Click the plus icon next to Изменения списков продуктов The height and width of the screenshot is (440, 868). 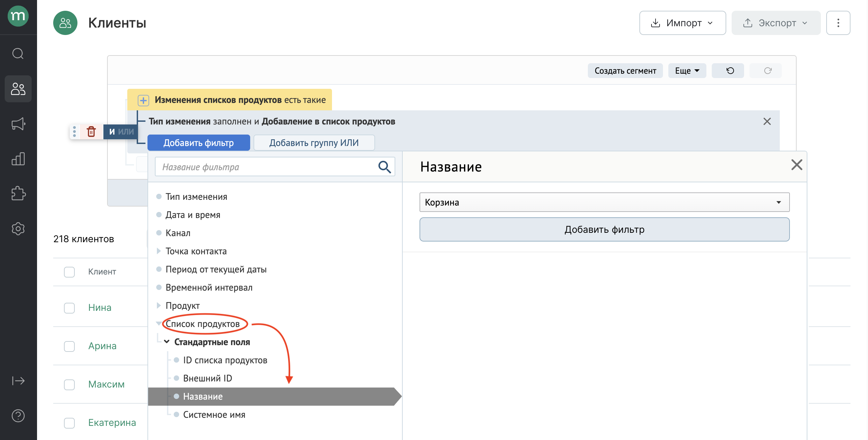[x=143, y=100]
